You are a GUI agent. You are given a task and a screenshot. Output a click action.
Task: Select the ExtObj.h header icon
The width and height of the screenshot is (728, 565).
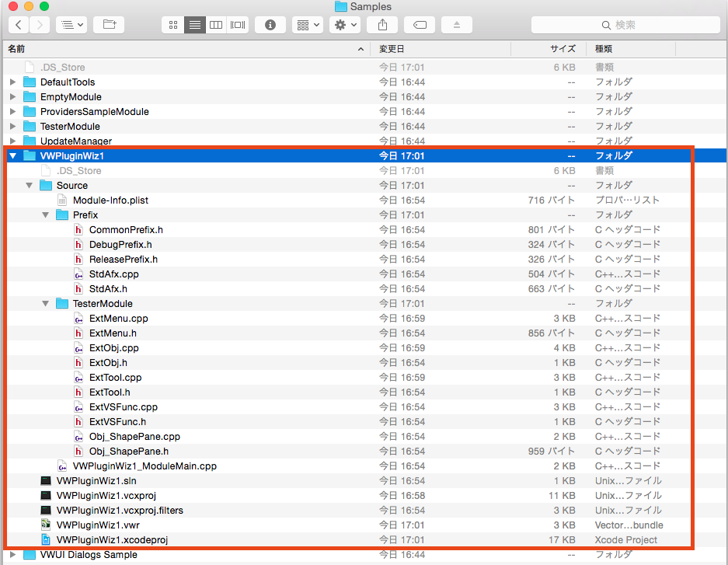coord(78,363)
